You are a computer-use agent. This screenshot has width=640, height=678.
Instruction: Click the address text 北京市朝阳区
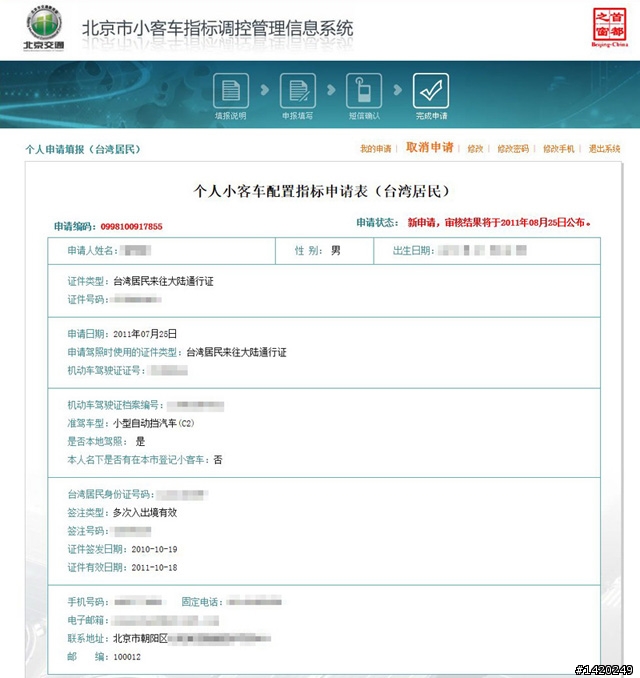(141, 639)
